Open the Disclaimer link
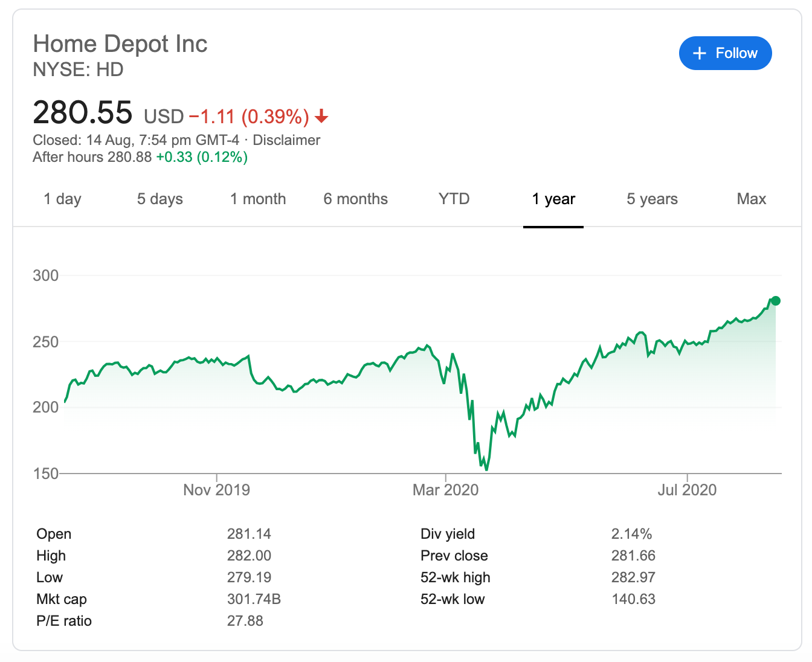The width and height of the screenshot is (812, 662). 286,140
